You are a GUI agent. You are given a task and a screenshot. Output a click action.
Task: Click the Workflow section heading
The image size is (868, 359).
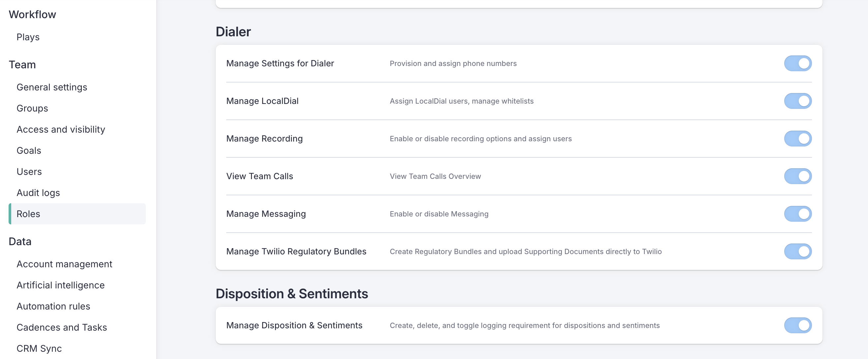point(32,15)
